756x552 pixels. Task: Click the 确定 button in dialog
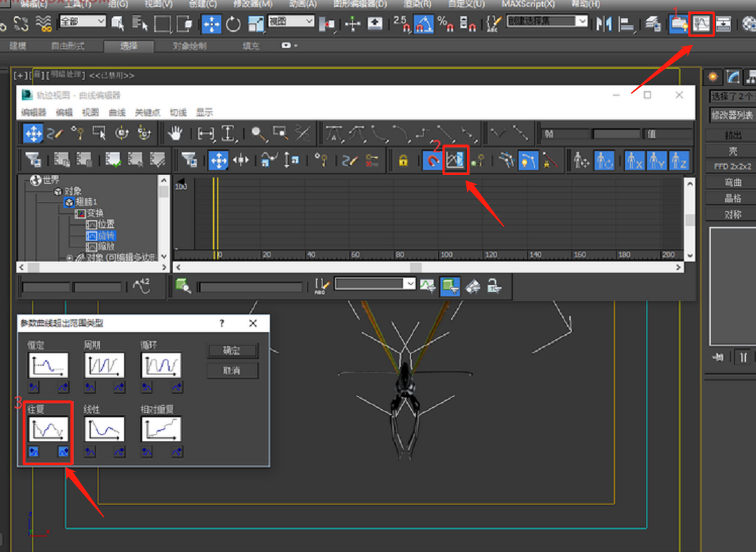232,350
